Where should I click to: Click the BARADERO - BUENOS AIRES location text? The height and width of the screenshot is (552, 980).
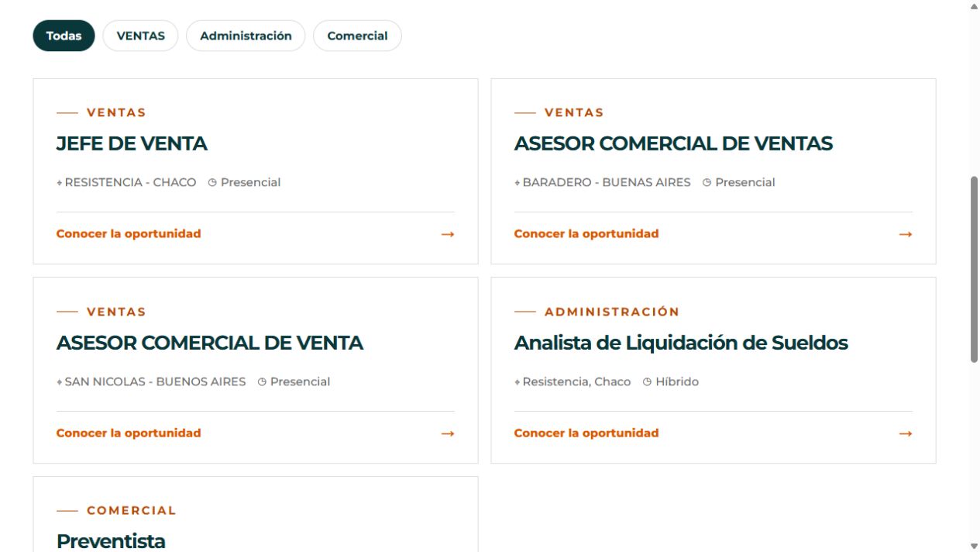click(x=607, y=182)
